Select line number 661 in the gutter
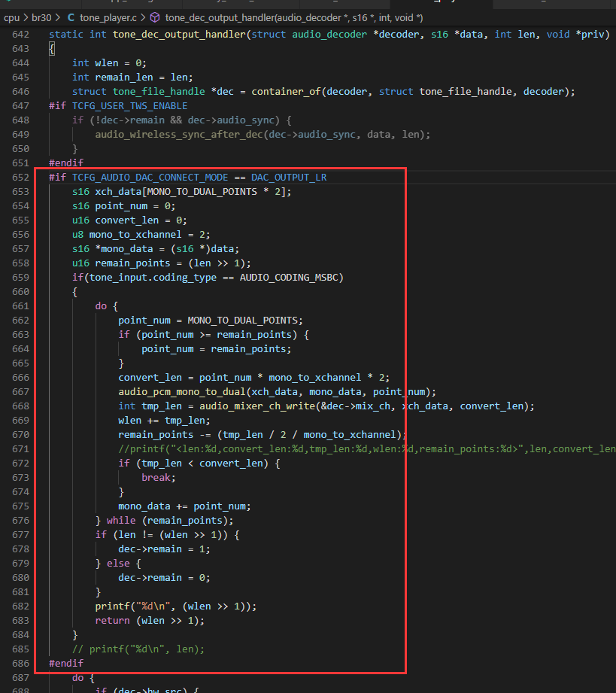 [x=21, y=305]
